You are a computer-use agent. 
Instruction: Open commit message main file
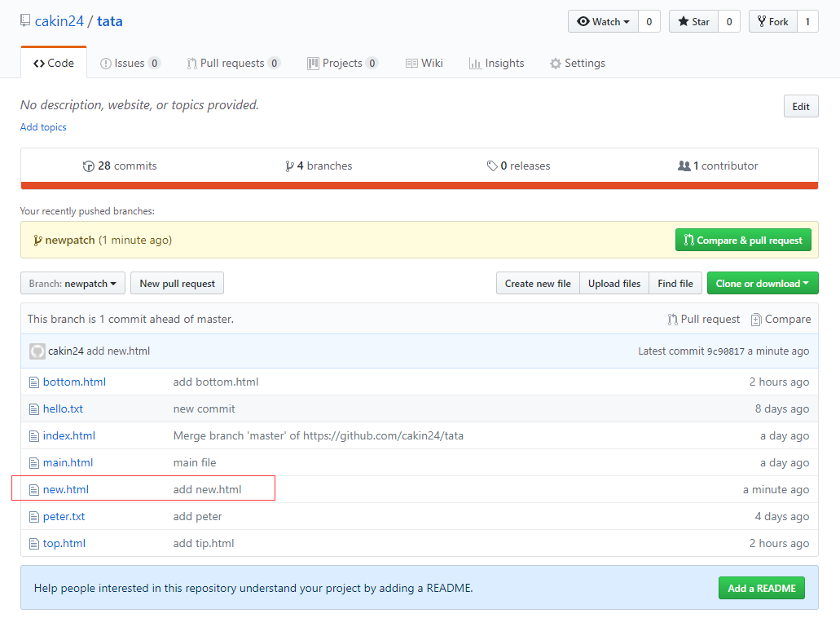click(x=195, y=462)
